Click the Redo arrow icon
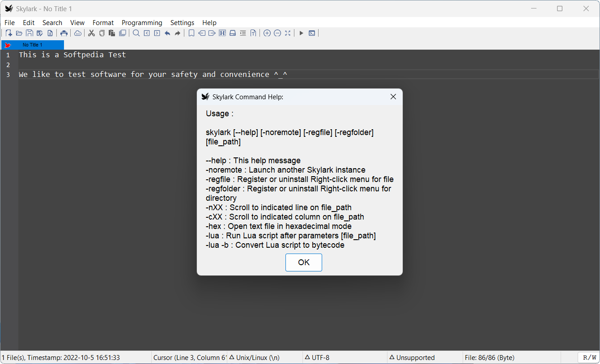 [x=178, y=33]
